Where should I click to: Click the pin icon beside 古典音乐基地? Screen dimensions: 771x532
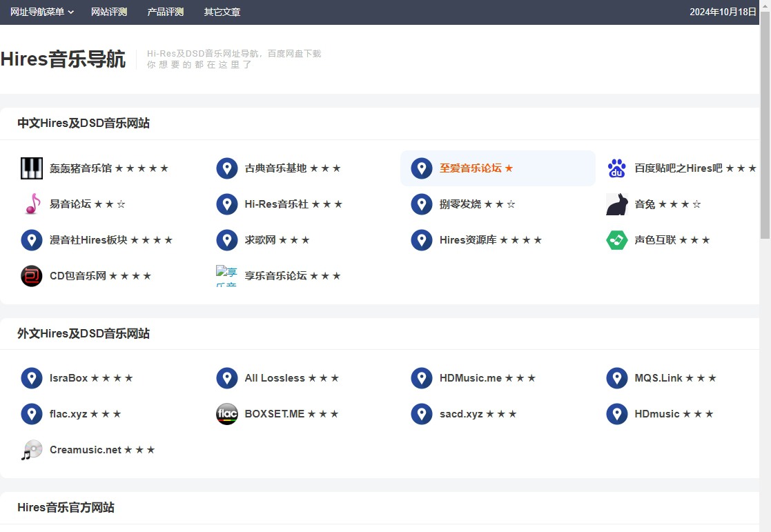[x=226, y=168]
